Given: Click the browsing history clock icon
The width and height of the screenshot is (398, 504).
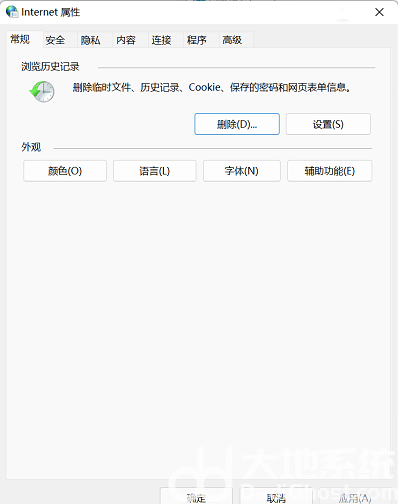Looking at the screenshot, I should (42, 91).
